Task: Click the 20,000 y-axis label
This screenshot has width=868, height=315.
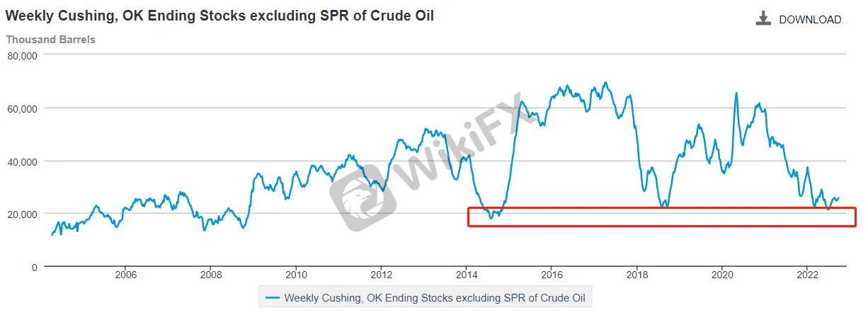Action: pyautogui.click(x=21, y=214)
